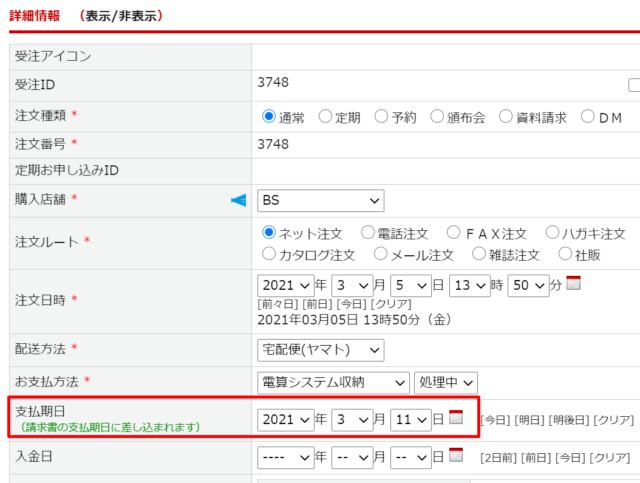
Task: Open 入金日 day dropdown
Action: (x=411, y=457)
